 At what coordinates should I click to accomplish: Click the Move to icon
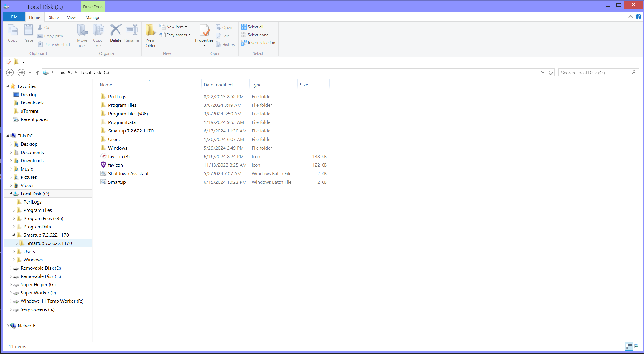[x=82, y=30]
